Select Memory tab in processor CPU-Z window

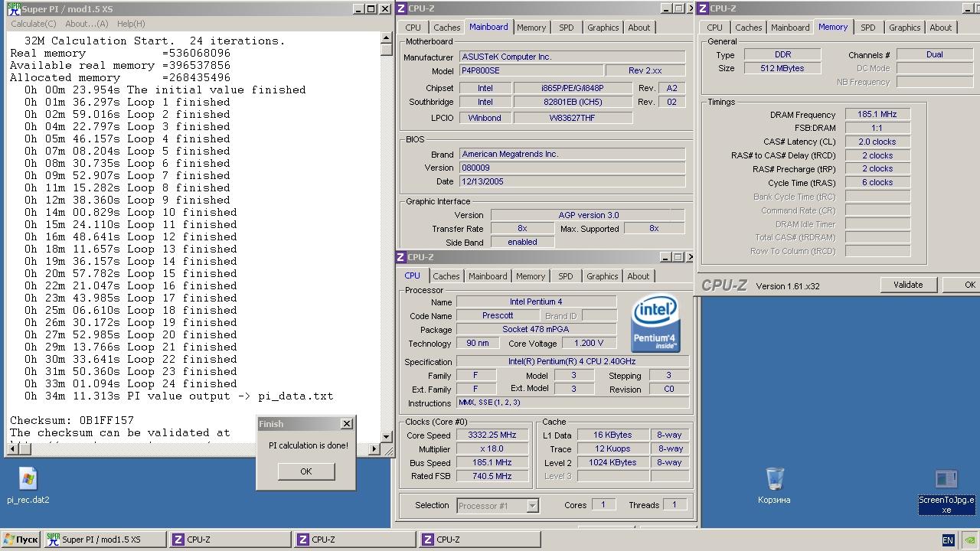(x=531, y=276)
